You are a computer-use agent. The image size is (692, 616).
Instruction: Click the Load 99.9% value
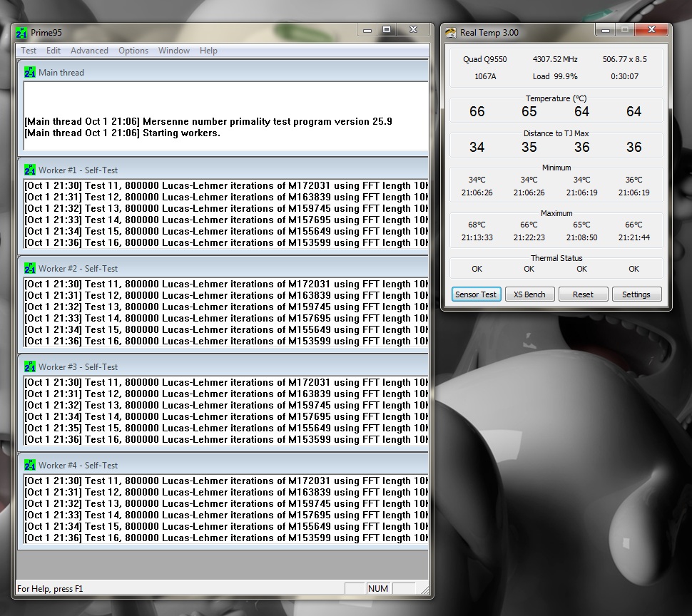click(555, 76)
